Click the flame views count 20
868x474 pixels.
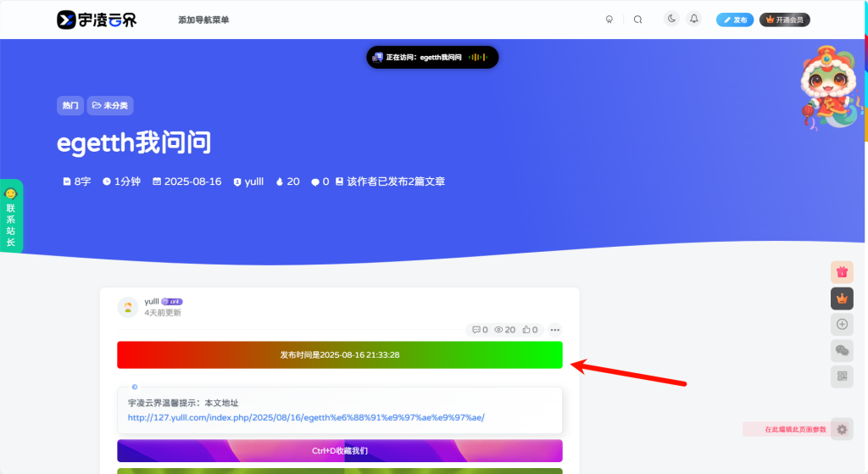pyautogui.click(x=287, y=181)
